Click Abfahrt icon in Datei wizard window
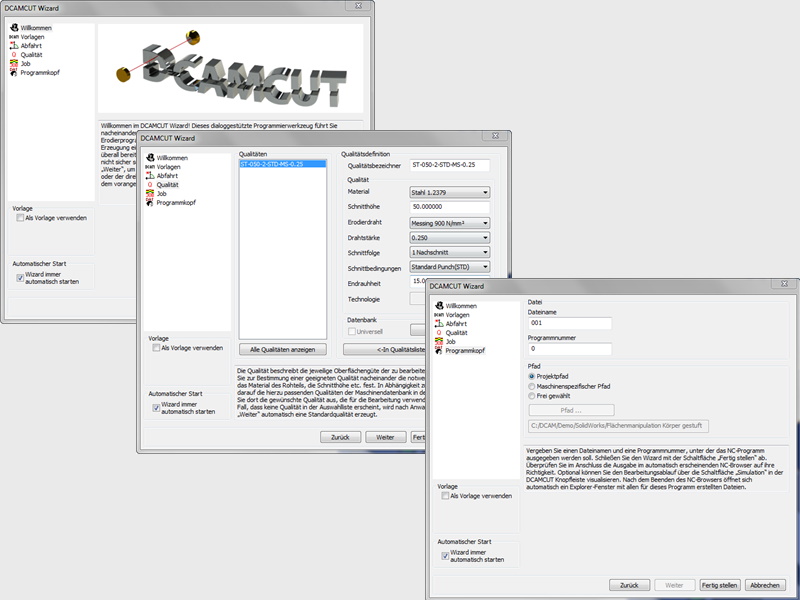 [439, 323]
